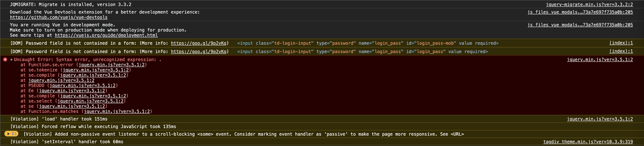Click the 'Forced reflow while executing JavaScript' violation text

(93, 127)
